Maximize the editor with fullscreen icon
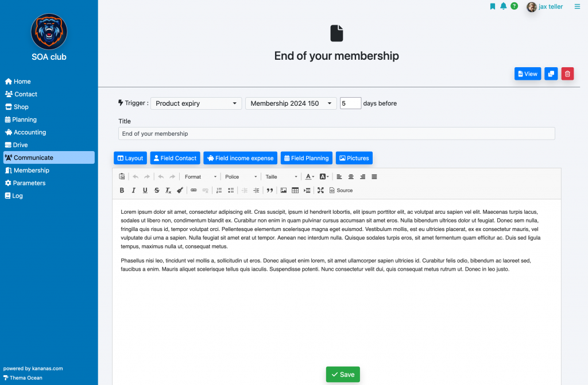 tap(320, 190)
